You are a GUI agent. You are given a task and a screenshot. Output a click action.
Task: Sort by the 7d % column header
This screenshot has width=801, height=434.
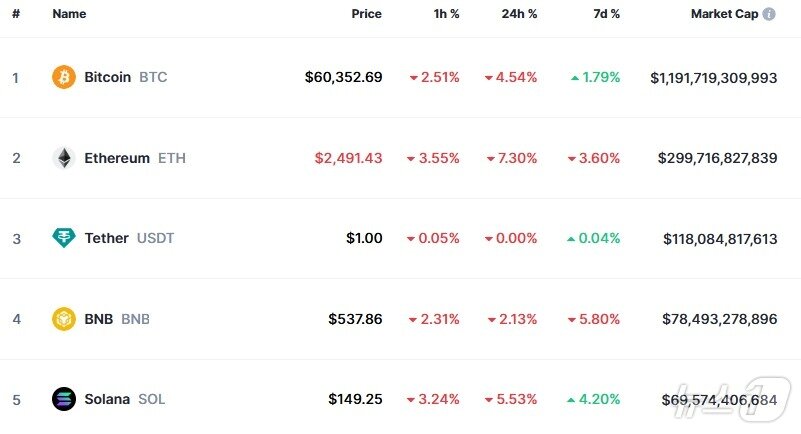tap(606, 14)
